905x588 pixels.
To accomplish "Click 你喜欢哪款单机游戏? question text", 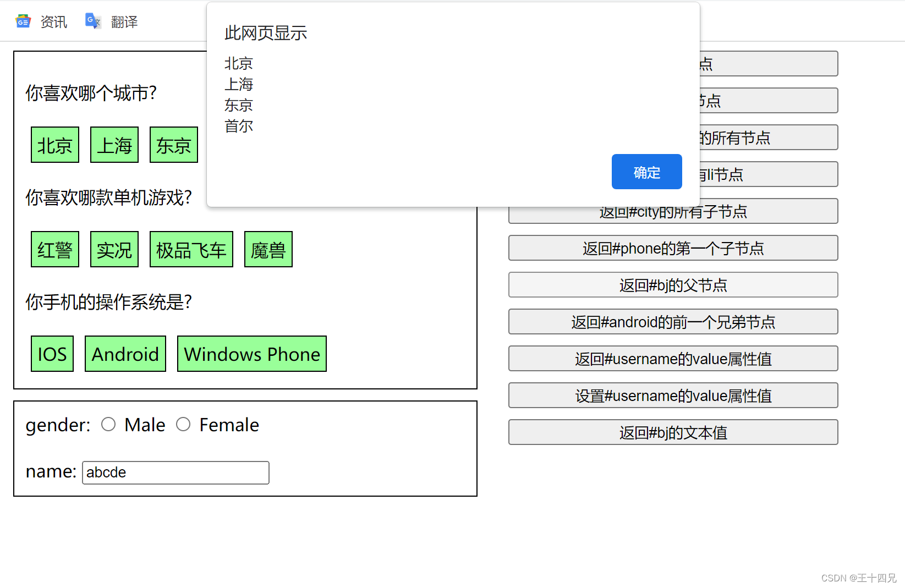I will pos(109,197).
